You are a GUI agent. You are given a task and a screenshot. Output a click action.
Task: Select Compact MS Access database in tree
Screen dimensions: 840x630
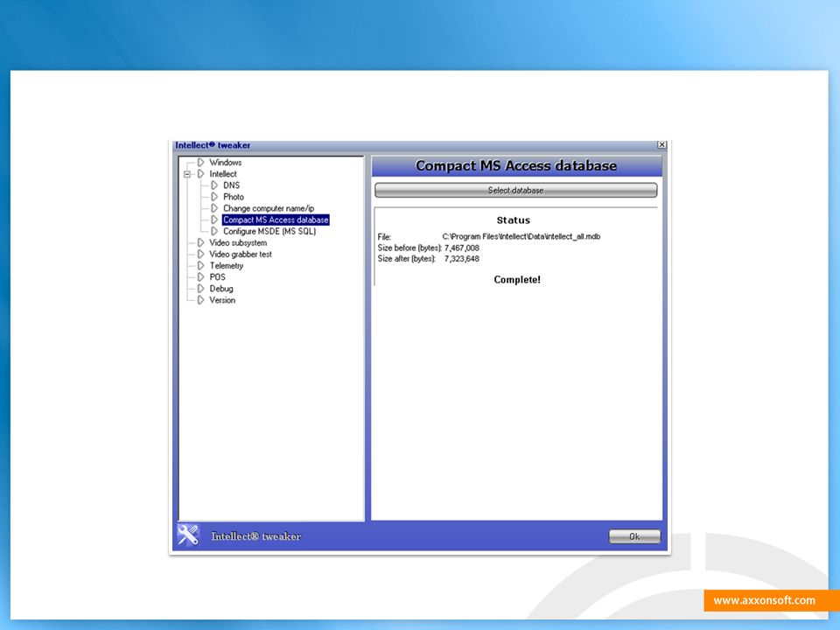coord(276,220)
